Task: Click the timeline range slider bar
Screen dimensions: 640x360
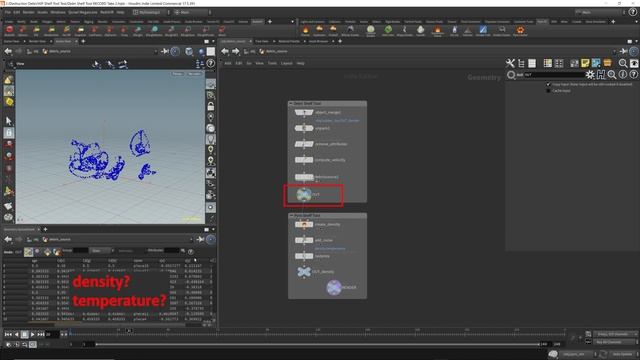Action: 318,344
